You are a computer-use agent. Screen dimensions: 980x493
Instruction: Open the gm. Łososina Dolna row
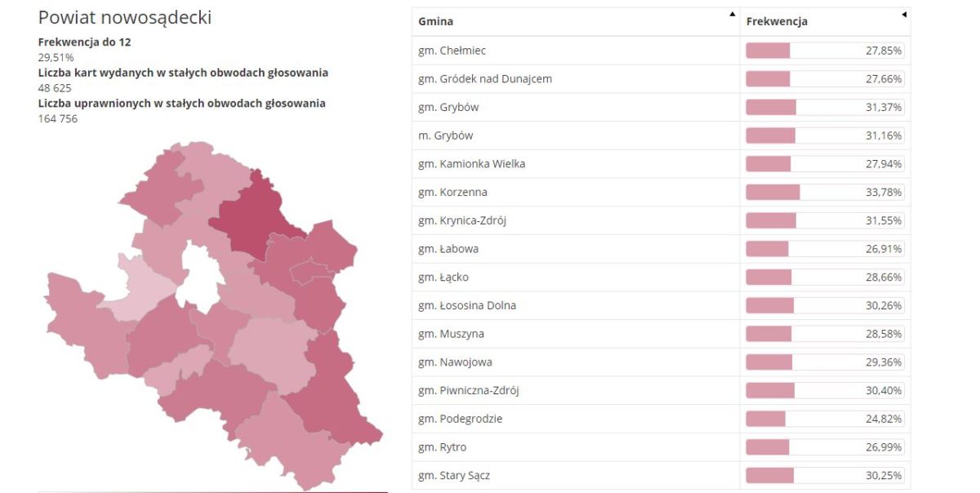pos(467,305)
